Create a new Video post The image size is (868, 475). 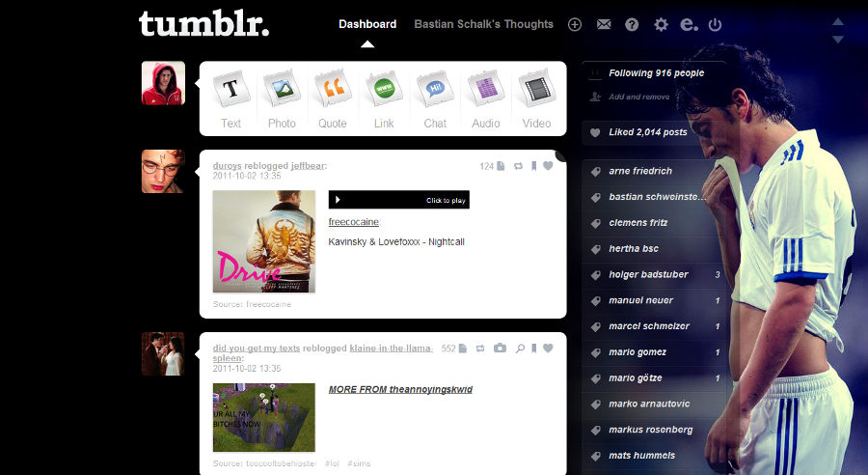click(x=536, y=99)
